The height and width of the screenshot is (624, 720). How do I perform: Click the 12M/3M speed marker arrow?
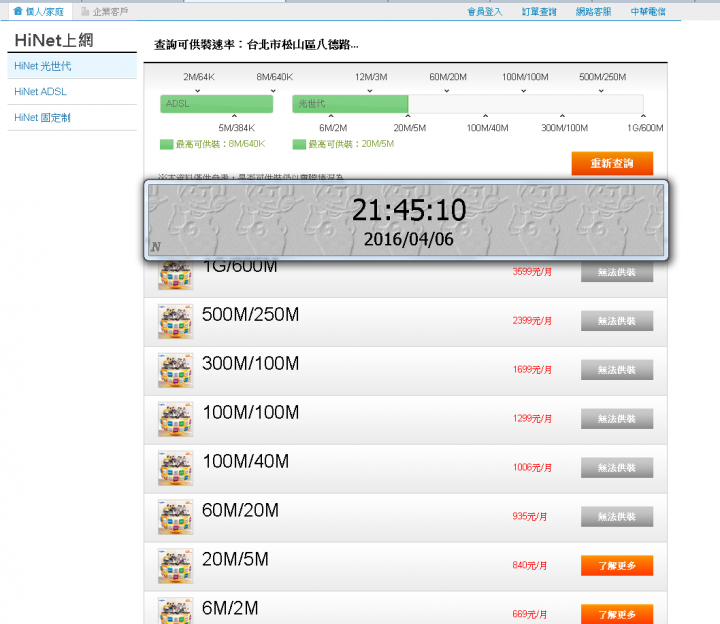[370, 91]
